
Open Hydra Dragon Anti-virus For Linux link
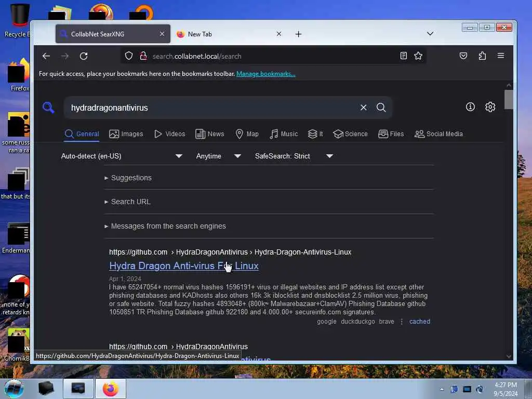point(183,265)
